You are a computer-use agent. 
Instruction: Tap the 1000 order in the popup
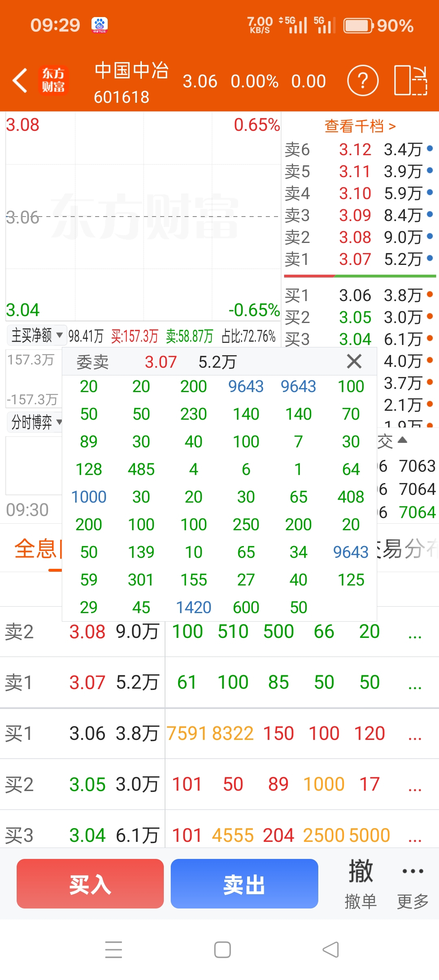[89, 497]
